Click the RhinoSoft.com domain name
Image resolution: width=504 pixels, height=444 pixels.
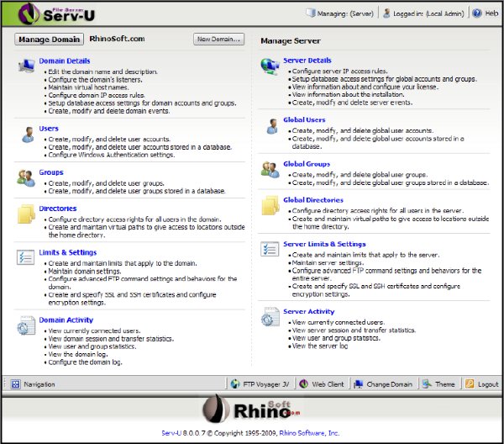tap(117, 39)
